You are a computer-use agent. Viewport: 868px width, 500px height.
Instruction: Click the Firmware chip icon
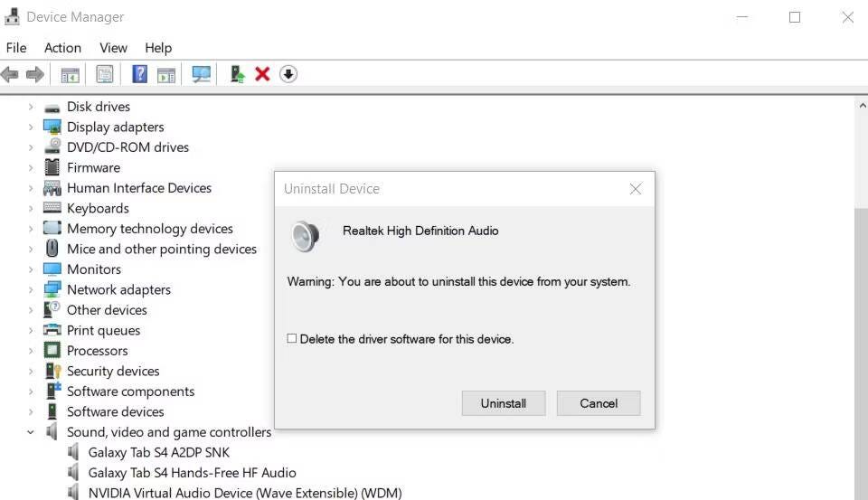click(52, 167)
